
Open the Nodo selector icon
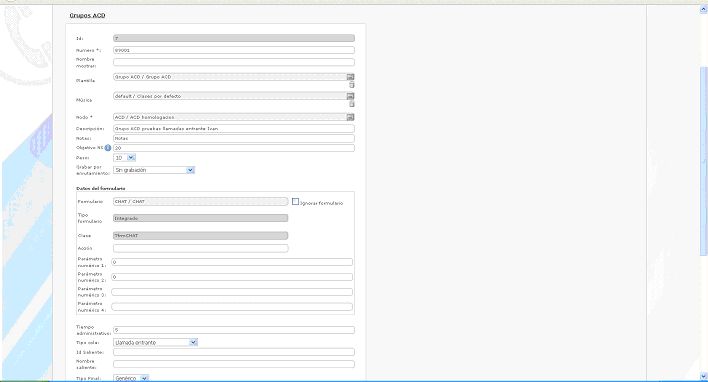click(x=350, y=117)
